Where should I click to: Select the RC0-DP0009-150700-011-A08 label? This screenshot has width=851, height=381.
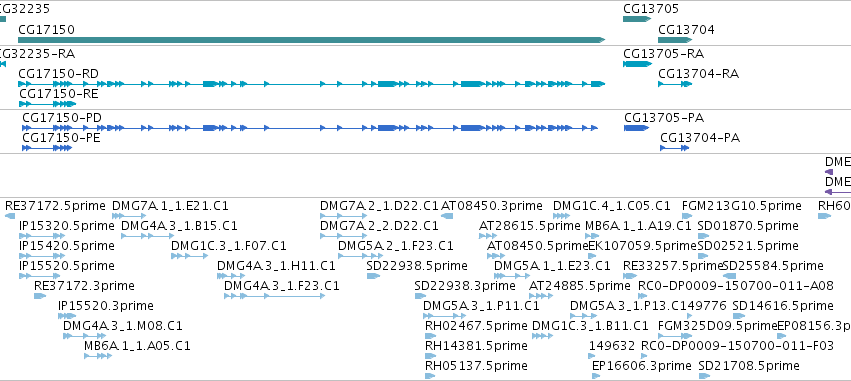click(x=735, y=285)
